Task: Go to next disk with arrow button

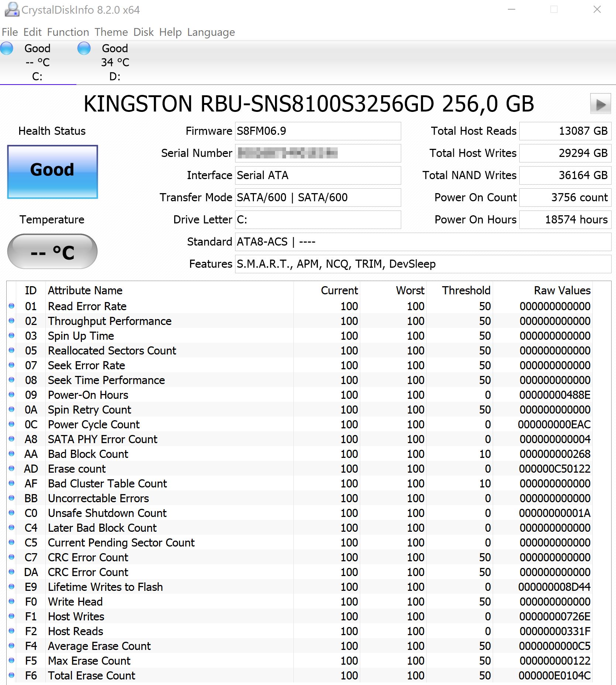Action: coord(600,104)
